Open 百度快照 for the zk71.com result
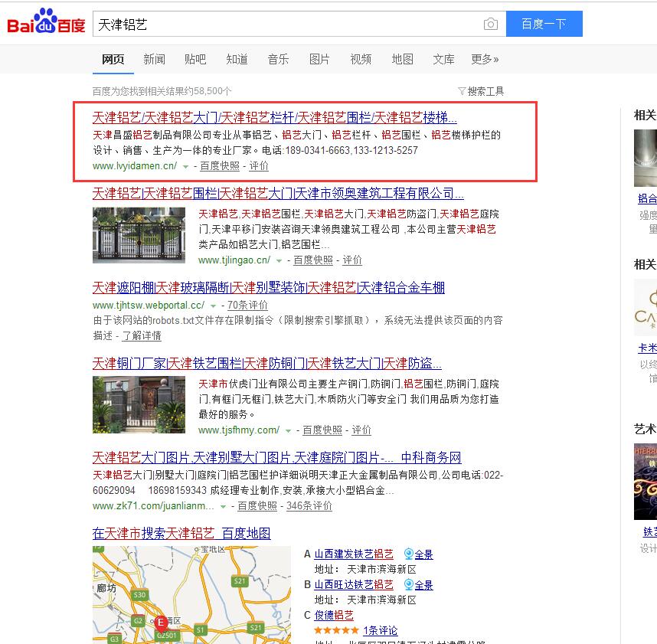Screen dimensions: 657x644 click(257, 505)
